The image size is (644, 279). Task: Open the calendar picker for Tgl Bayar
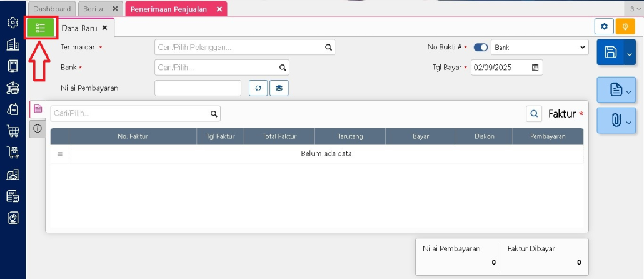click(535, 68)
